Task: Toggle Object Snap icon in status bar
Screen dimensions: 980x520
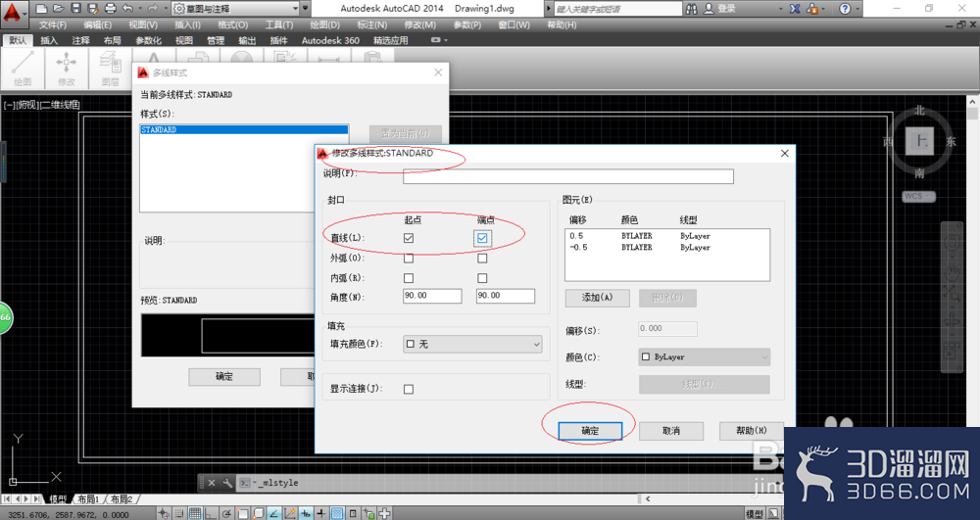Action: coord(242,513)
